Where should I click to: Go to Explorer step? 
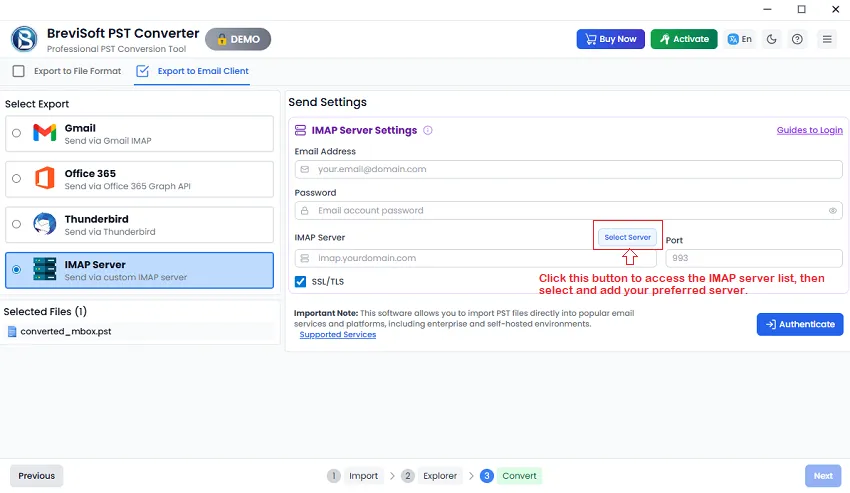[440, 476]
